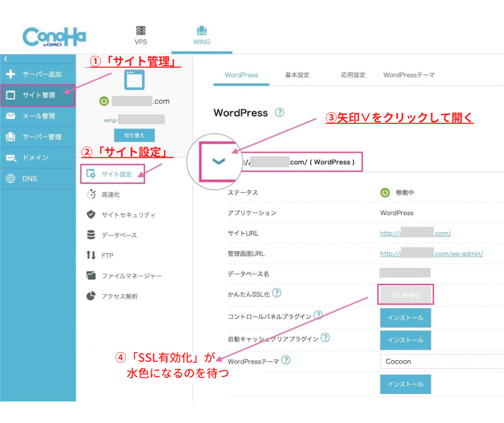Image resolution: width=504 pixels, height=423 pixels.
Task: Click the wing- server name text
Action: coord(110,120)
